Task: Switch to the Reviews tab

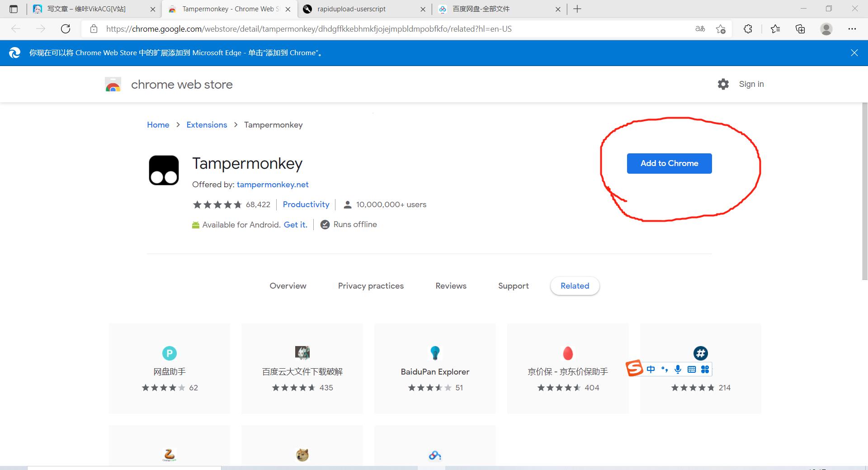Action: click(451, 286)
